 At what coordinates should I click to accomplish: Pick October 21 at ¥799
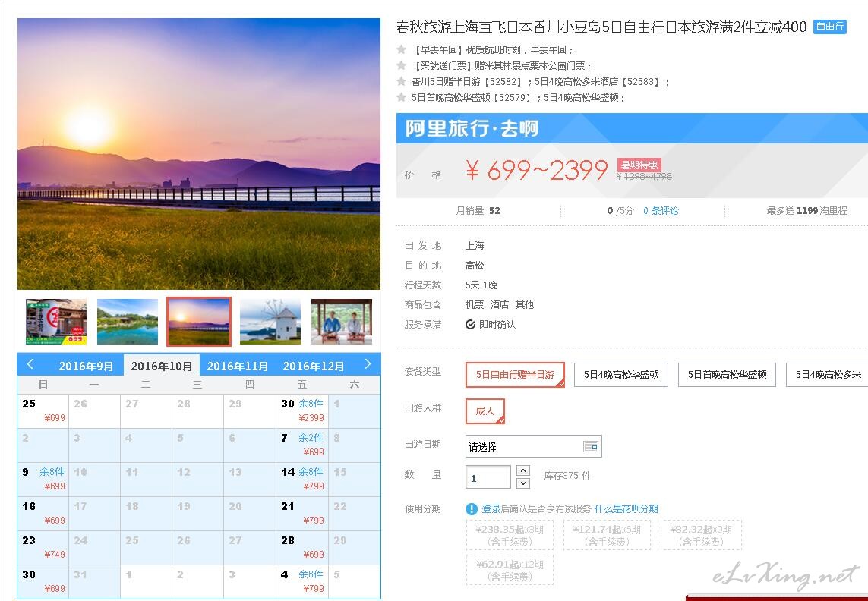(x=302, y=513)
